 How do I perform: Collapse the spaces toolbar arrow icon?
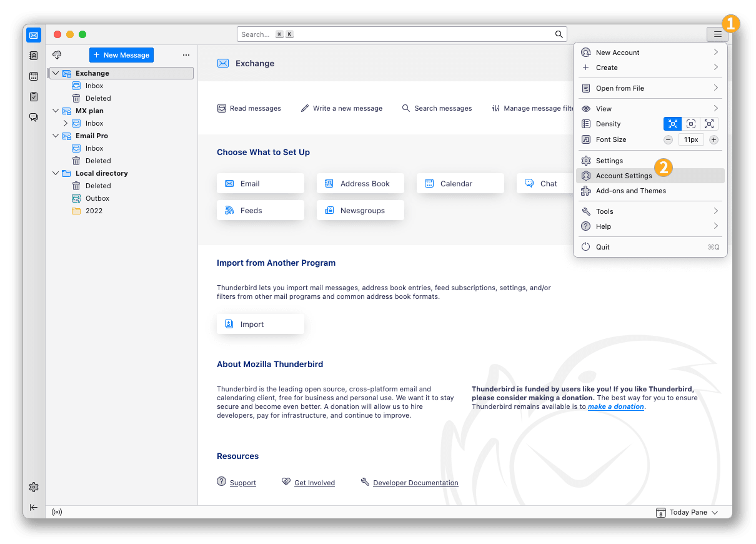(34, 507)
